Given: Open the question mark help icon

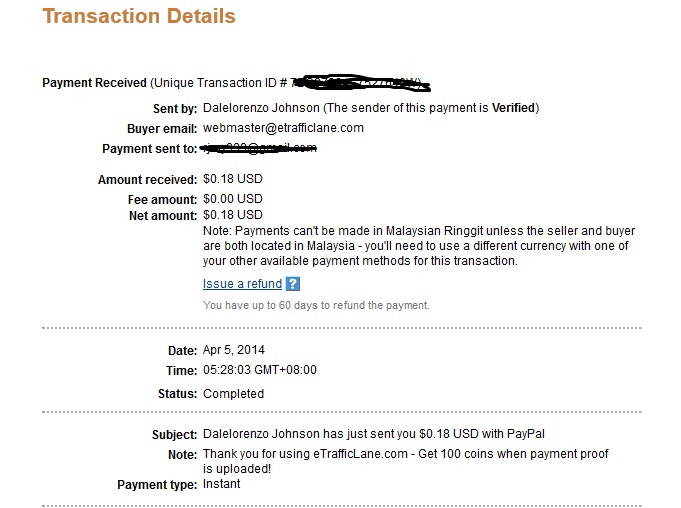Looking at the screenshot, I should click(293, 284).
